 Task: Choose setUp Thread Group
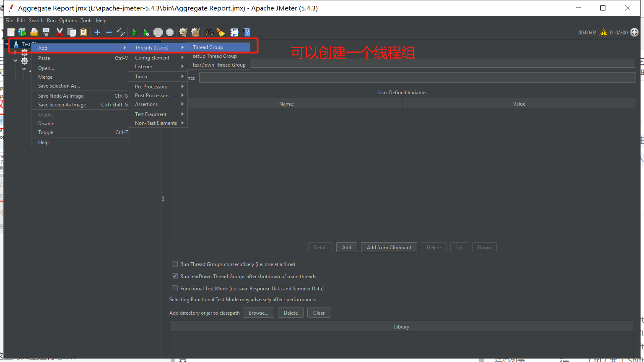pos(218,56)
